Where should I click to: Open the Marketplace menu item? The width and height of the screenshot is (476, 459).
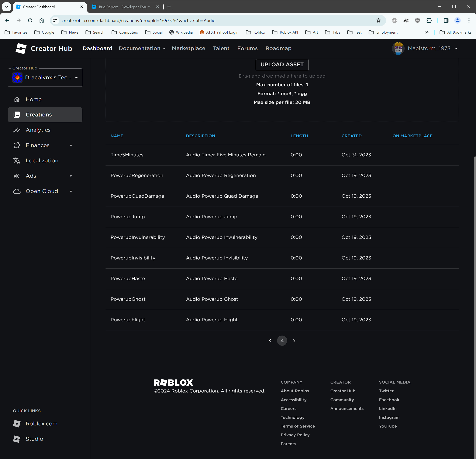[x=189, y=48]
